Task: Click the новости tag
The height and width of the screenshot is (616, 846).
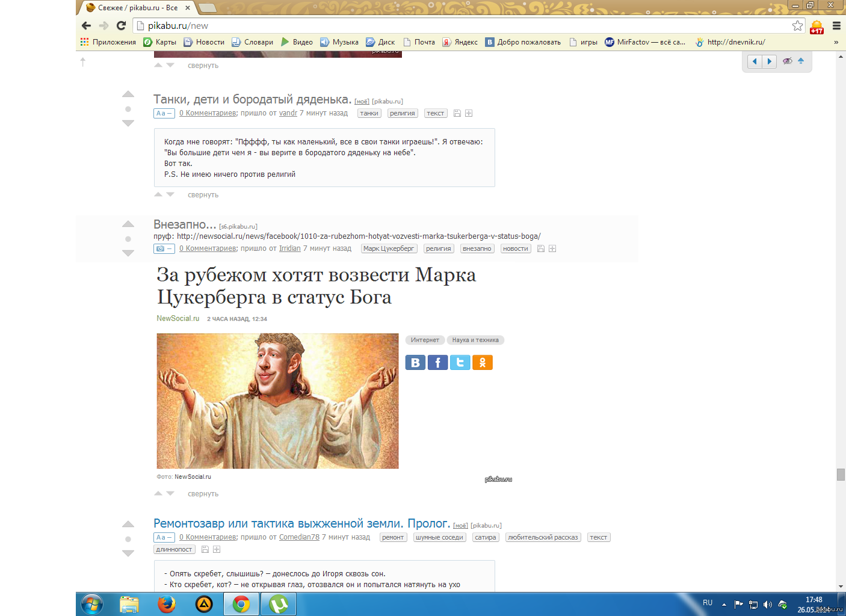Action: 516,248
